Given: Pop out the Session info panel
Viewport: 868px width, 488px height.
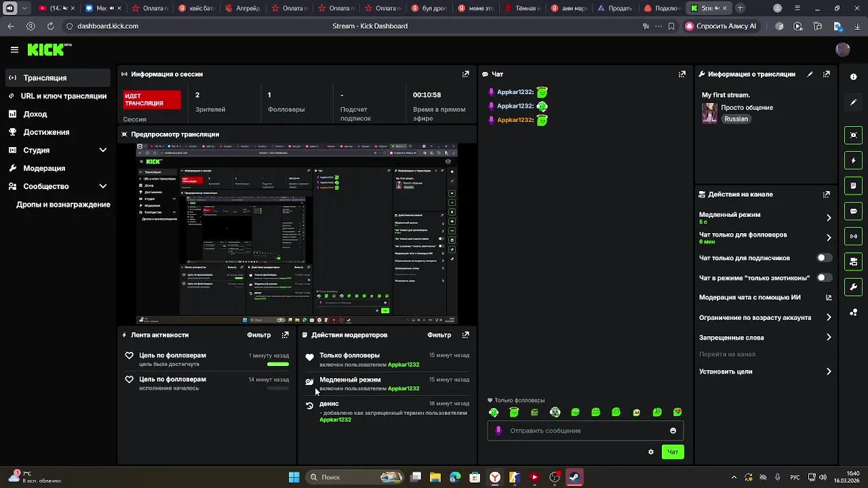Looking at the screenshot, I should (465, 74).
